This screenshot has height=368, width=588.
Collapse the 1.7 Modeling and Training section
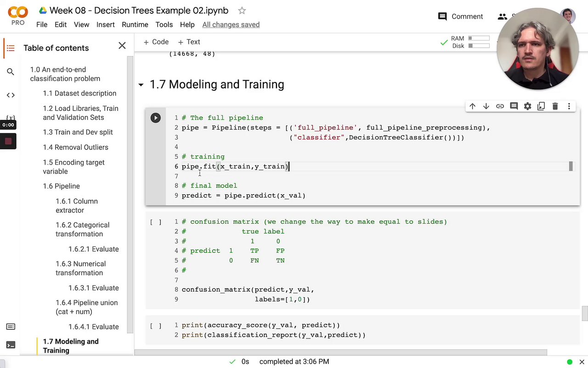pyautogui.click(x=141, y=85)
